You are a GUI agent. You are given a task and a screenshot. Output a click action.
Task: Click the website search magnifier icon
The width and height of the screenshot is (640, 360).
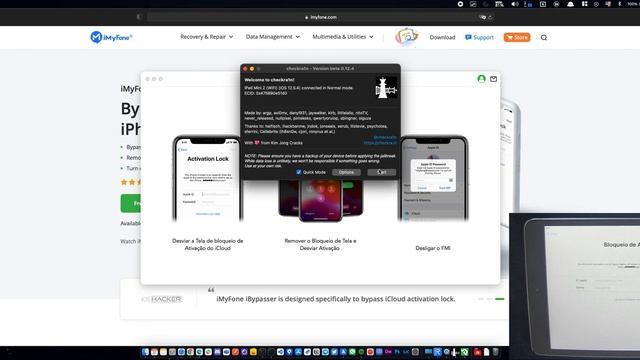pyautogui.click(x=544, y=38)
